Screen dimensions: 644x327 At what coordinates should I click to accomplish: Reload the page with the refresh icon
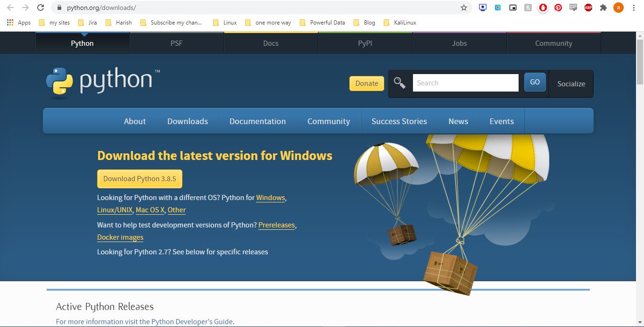[41, 8]
